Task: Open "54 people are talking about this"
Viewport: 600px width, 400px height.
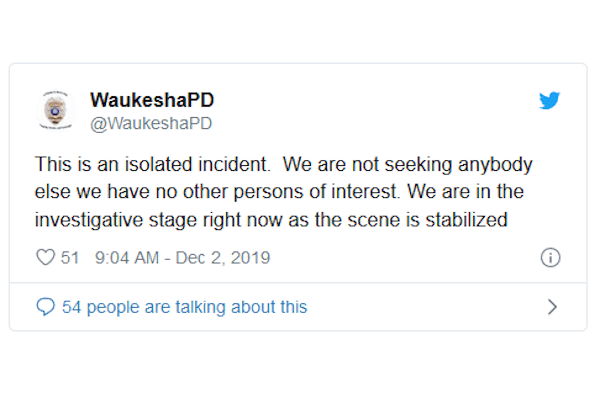Action: (184, 307)
